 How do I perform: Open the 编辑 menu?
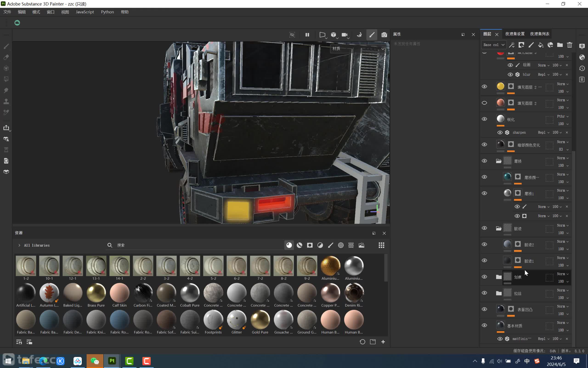(x=22, y=12)
